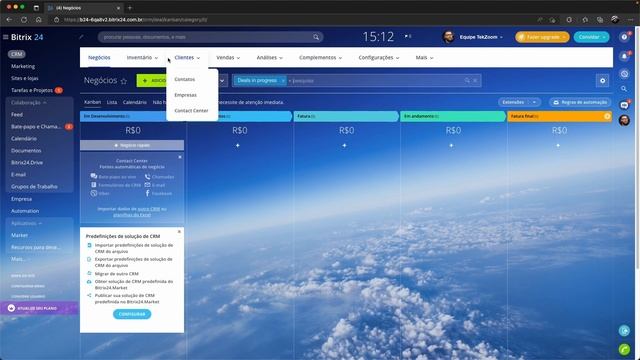Open Grupos de Trabalho in sidebar

click(34, 187)
